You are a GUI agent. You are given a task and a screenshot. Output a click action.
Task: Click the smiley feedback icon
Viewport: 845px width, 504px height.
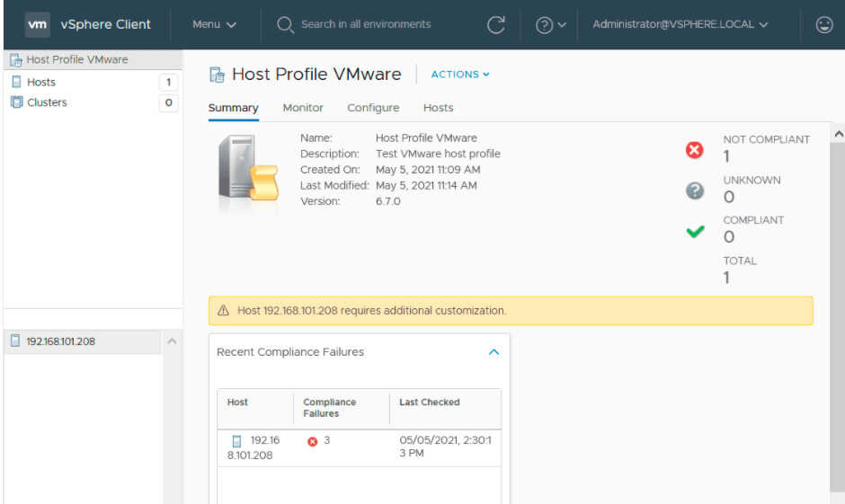(x=824, y=25)
